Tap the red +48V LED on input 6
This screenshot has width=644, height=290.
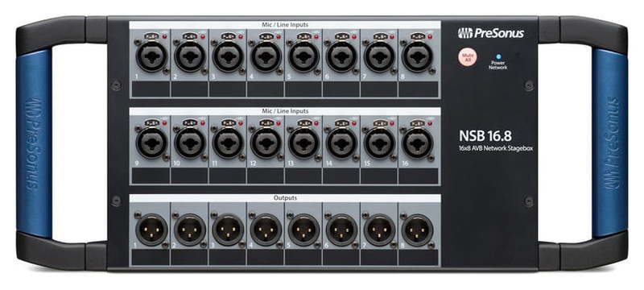(354, 36)
